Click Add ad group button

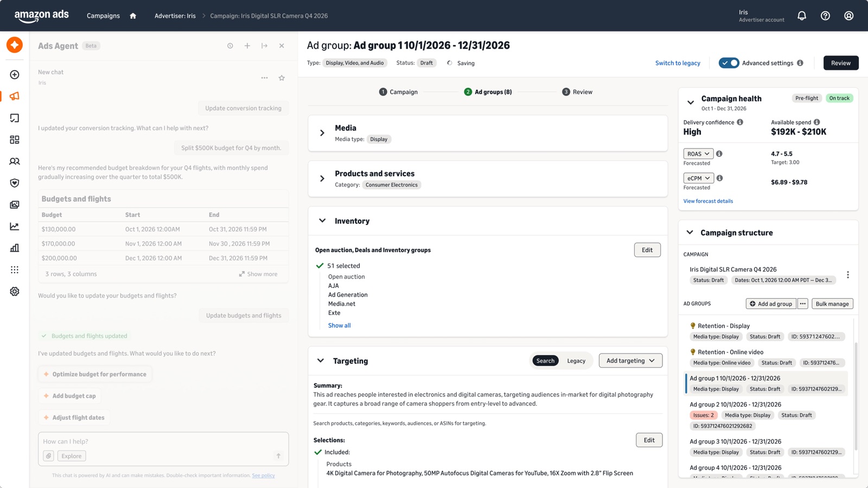click(771, 304)
